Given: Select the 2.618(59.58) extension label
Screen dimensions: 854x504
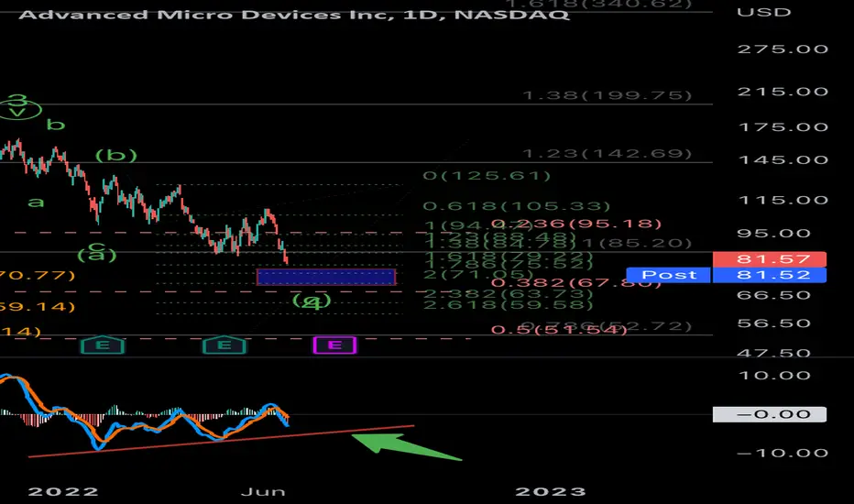Looking at the screenshot, I should pyautogui.click(x=508, y=304).
